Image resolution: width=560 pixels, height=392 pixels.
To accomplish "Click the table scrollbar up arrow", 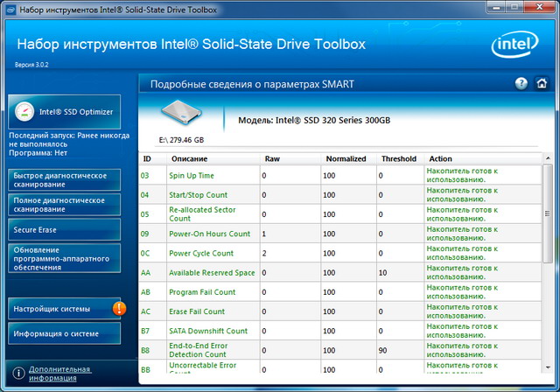I will click(x=548, y=158).
